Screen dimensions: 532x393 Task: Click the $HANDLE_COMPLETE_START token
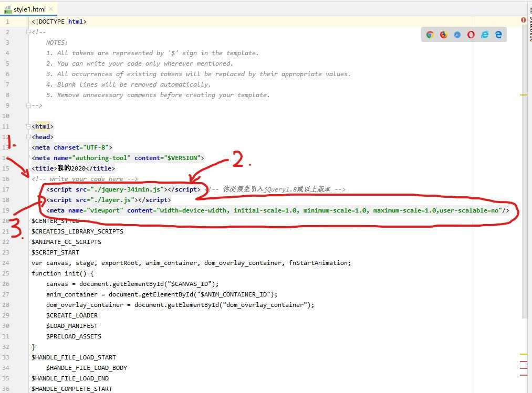(x=72, y=389)
